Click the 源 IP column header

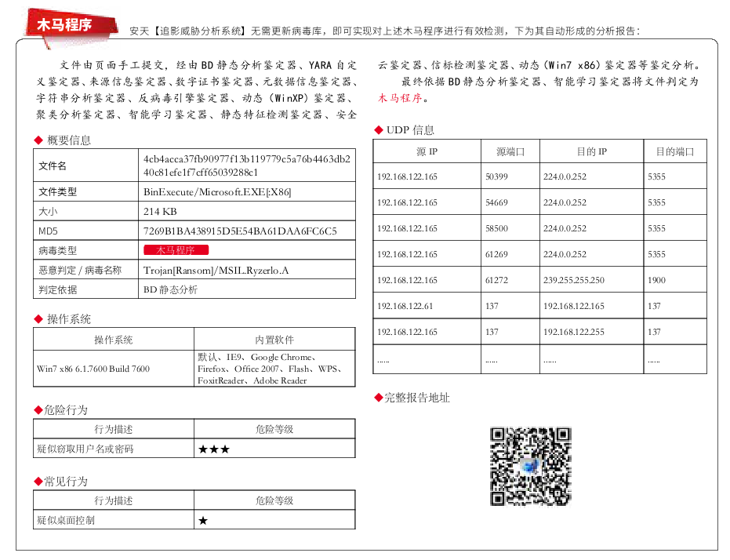tap(427, 151)
